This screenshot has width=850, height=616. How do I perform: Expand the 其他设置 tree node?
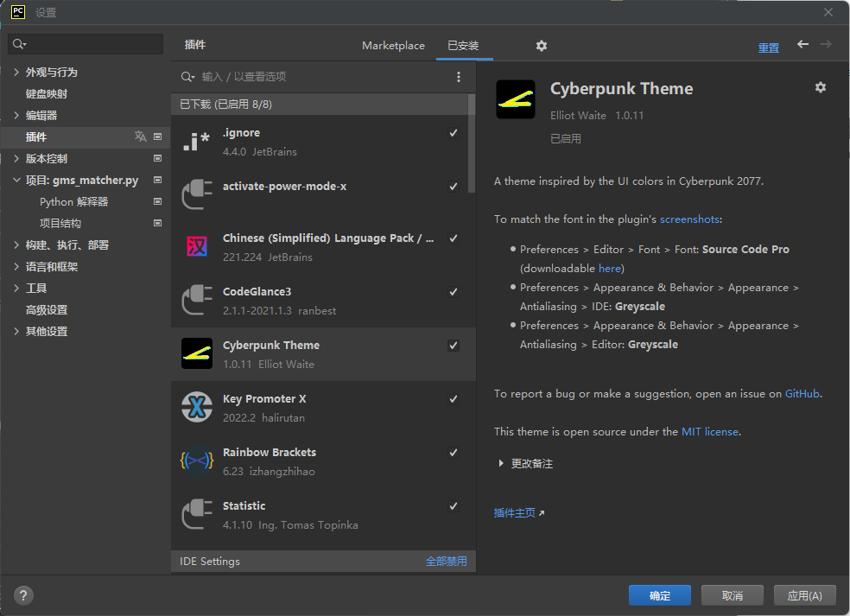click(16, 331)
